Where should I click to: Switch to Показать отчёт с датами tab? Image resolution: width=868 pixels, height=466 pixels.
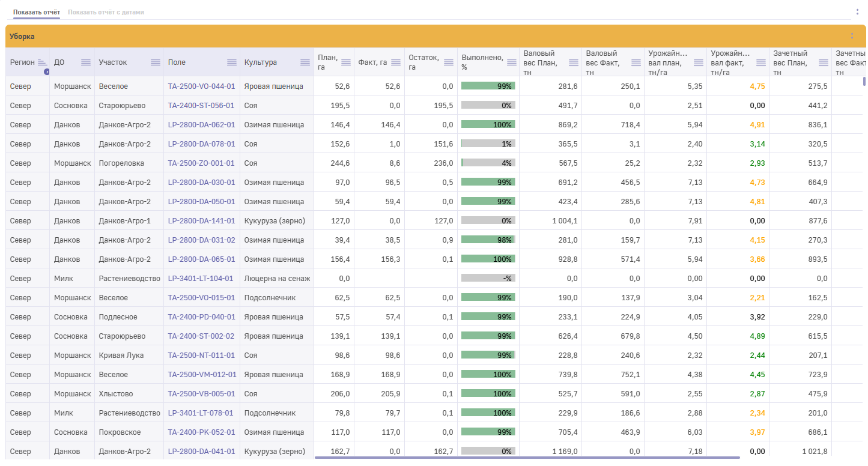[106, 12]
